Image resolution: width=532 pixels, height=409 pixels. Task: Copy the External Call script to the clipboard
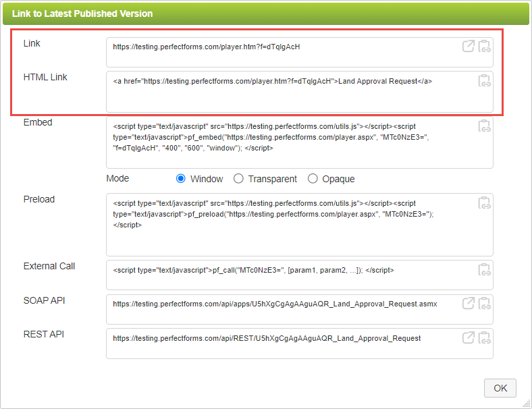coord(485,269)
